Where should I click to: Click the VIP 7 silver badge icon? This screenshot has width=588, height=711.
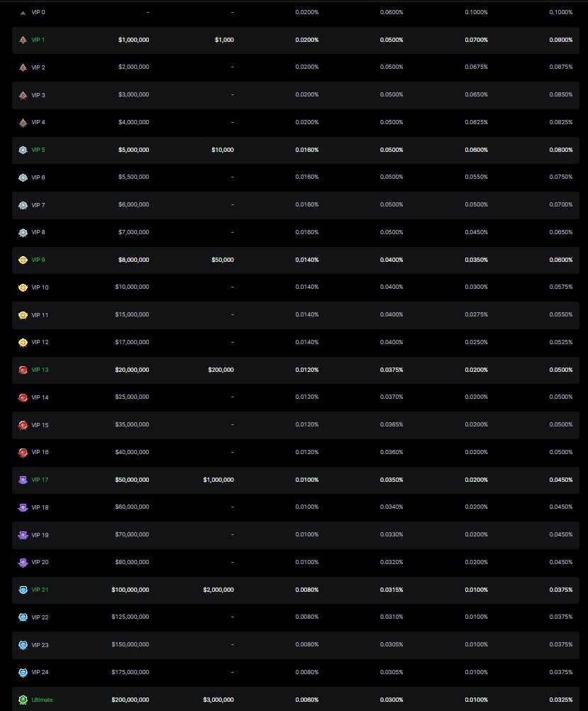[23, 205]
